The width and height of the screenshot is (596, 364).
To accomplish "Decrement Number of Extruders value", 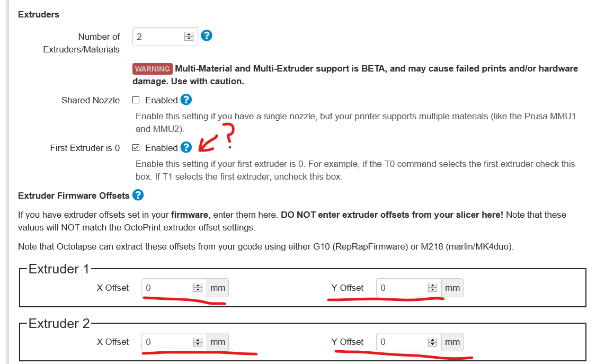I will click(x=189, y=39).
